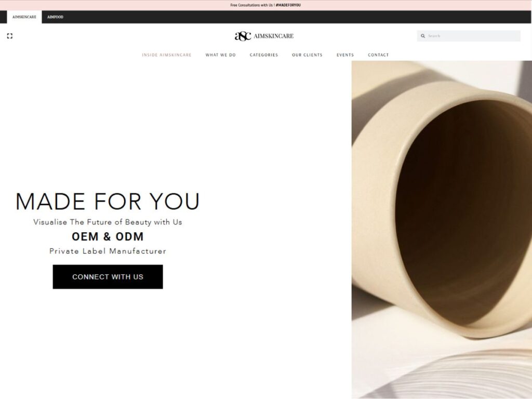Click the Private Label Manufacturer subtitle
Viewport: 532px width, 399px height.
(108, 251)
